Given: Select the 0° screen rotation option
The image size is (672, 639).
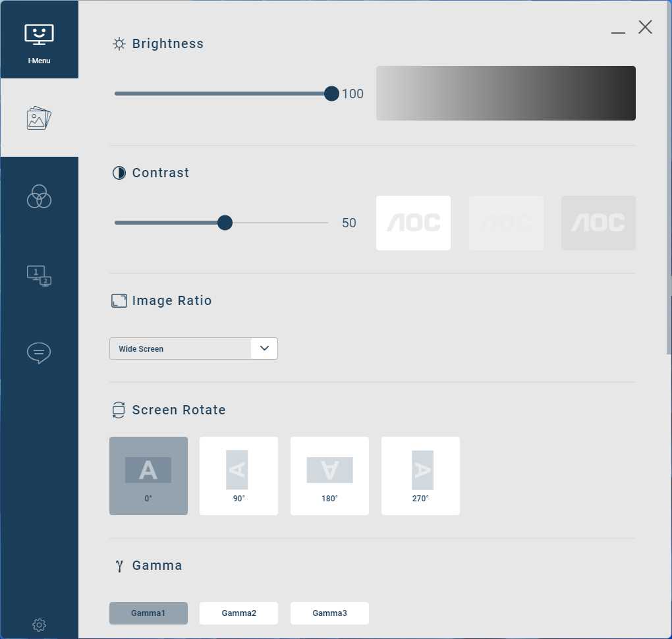Looking at the screenshot, I should click(x=148, y=476).
